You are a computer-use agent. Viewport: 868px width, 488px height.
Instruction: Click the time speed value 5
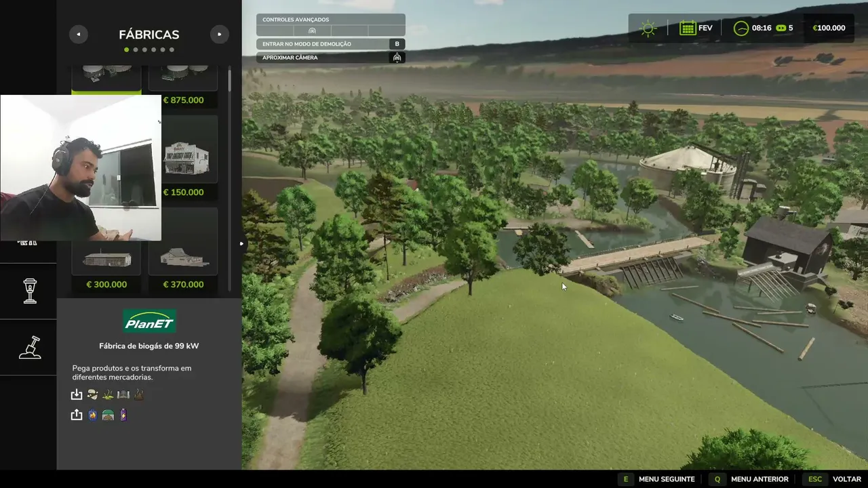tap(791, 28)
